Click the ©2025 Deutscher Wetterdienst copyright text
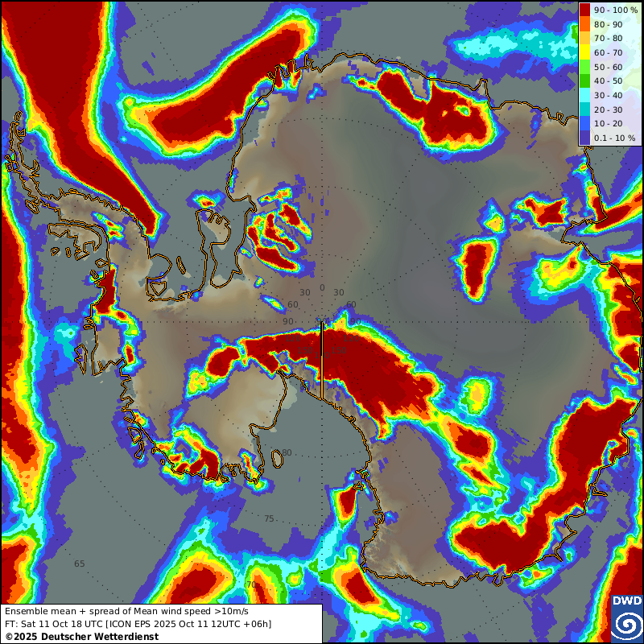 tap(81, 637)
